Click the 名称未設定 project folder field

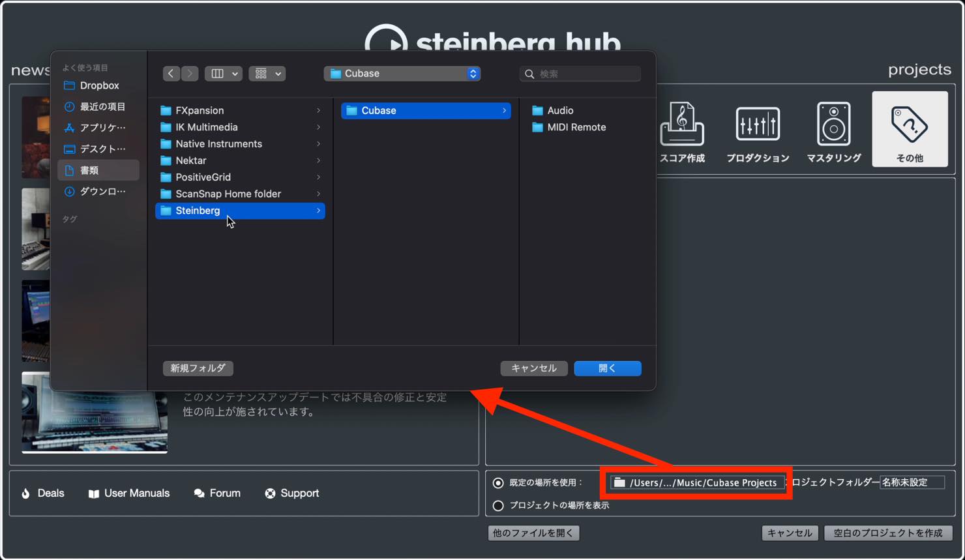(912, 482)
